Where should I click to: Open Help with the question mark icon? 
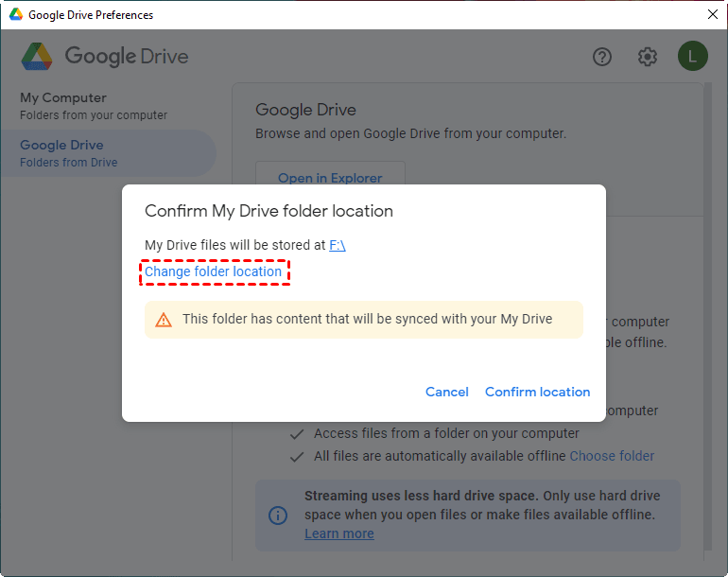(x=602, y=57)
